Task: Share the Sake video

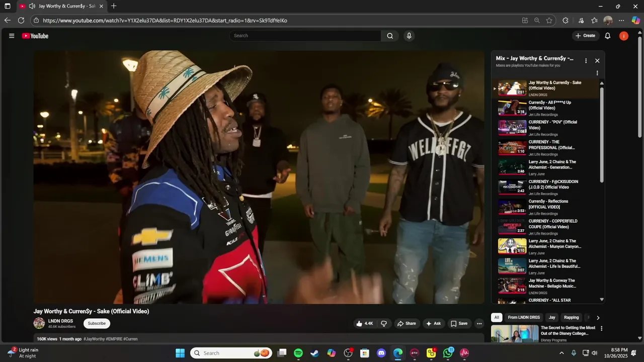Action: (407, 324)
